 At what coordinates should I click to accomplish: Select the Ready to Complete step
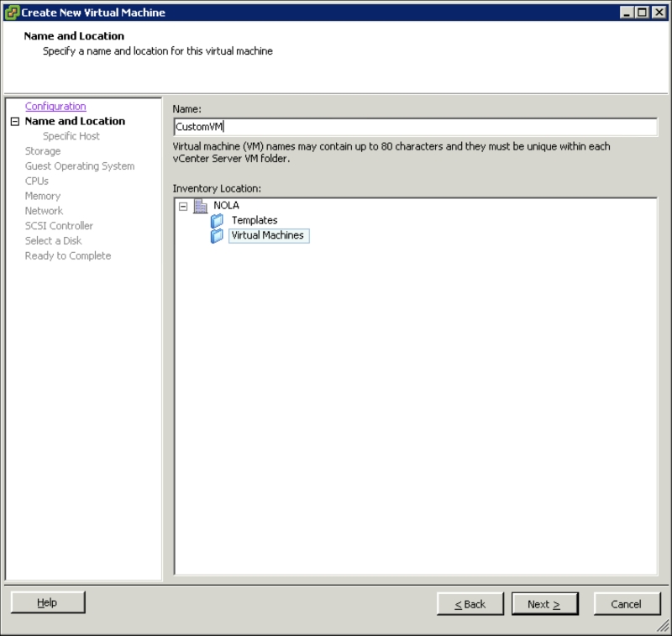pyautogui.click(x=68, y=256)
